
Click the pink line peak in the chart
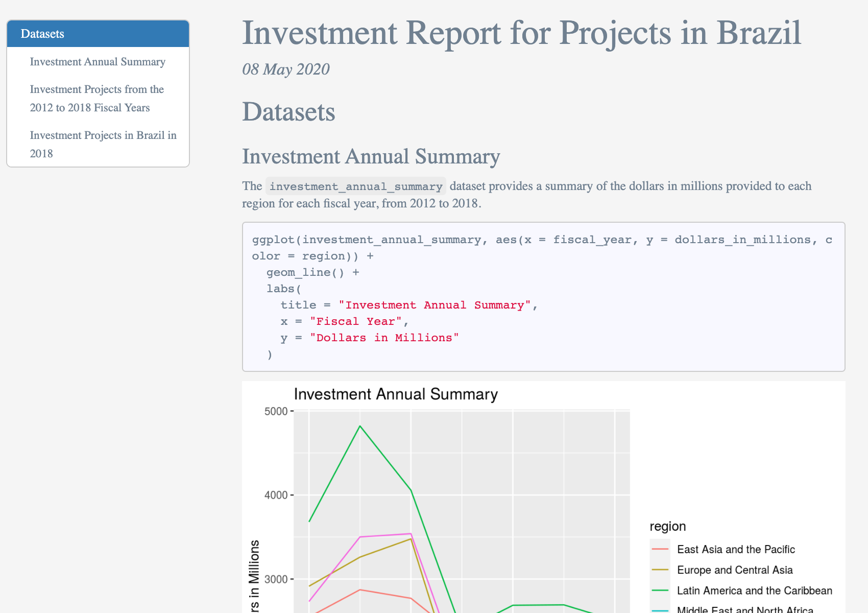click(x=411, y=534)
